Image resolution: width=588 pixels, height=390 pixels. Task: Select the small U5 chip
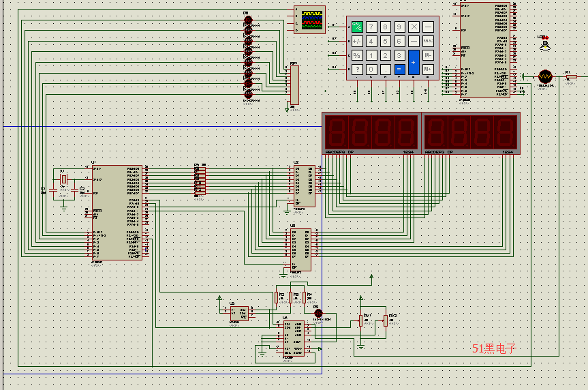point(239,314)
